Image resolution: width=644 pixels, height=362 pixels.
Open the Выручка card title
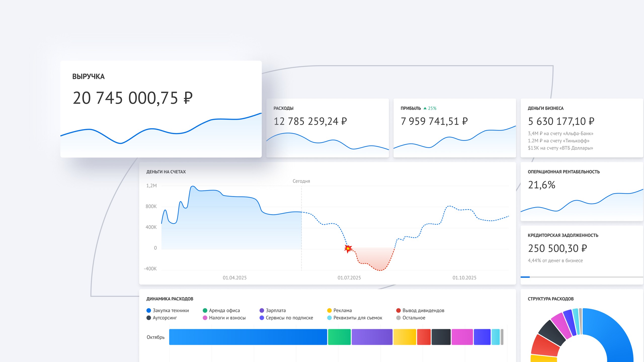point(88,77)
